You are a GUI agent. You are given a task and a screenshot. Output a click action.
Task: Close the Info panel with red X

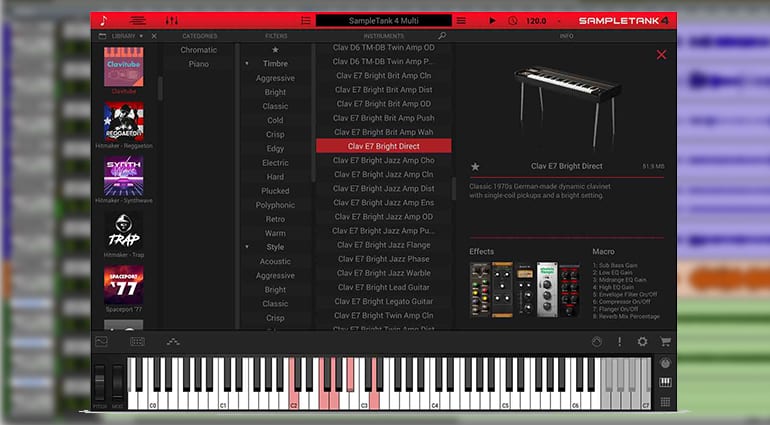661,55
